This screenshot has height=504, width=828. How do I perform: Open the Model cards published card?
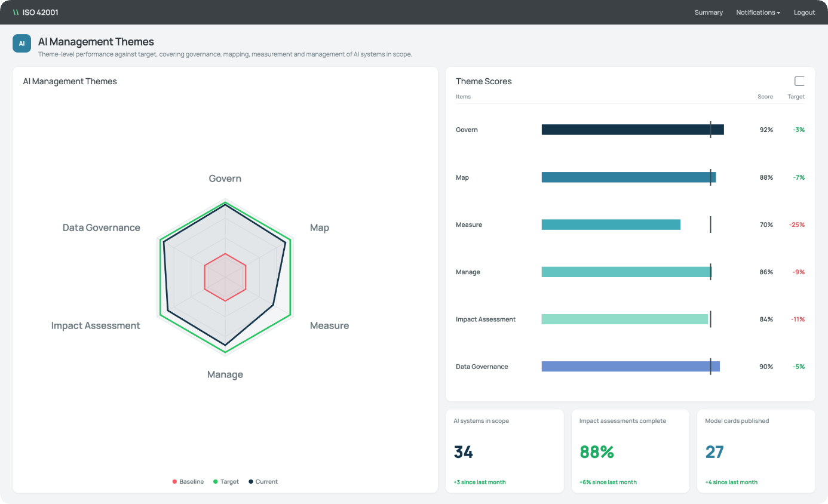click(756, 451)
